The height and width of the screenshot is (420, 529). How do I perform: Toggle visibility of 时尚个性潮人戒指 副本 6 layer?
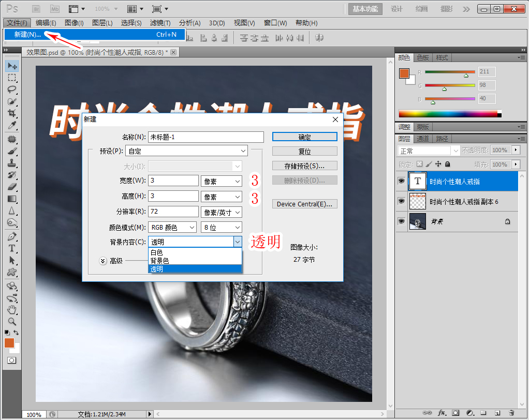click(x=401, y=201)
